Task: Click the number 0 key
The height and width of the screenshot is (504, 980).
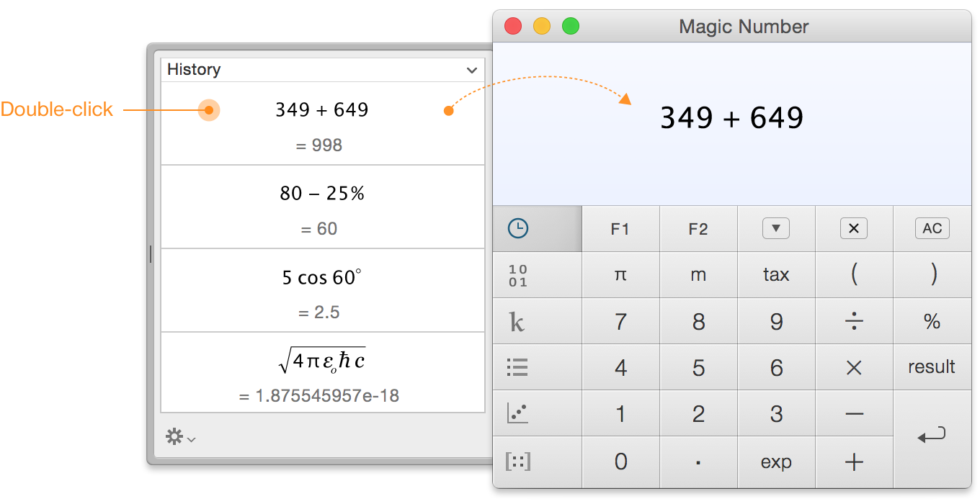Action: pyautogui.click(x=620, y=462)
